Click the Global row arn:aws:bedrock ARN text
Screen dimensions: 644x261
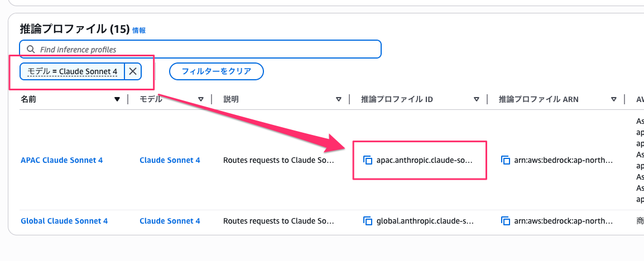(x=564, y=221)
